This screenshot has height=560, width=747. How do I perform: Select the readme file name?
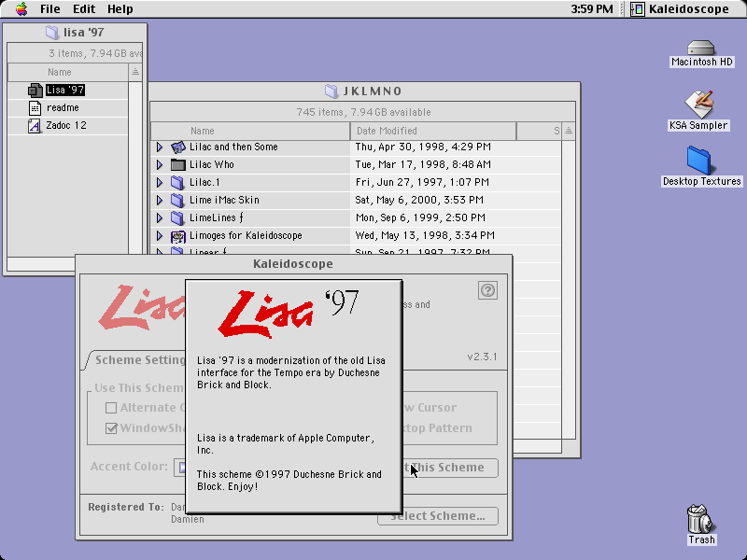63,108
